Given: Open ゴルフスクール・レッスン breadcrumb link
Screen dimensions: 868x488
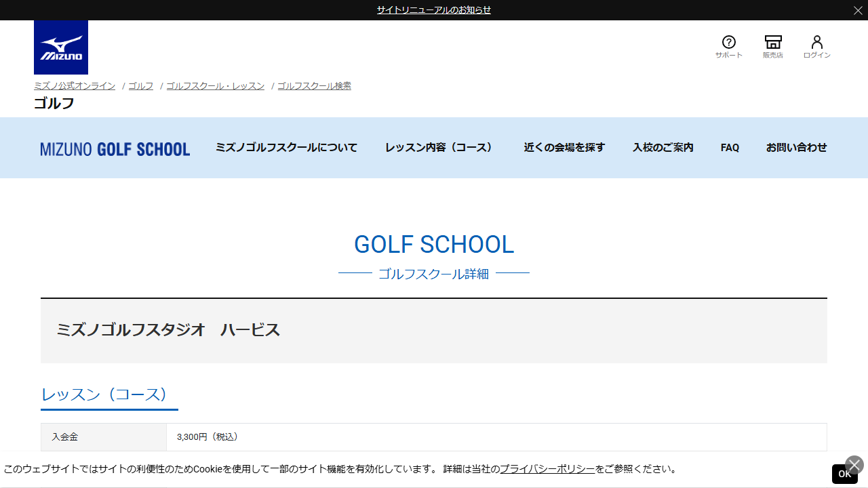Looking at the screenshot, I should 216,86.
